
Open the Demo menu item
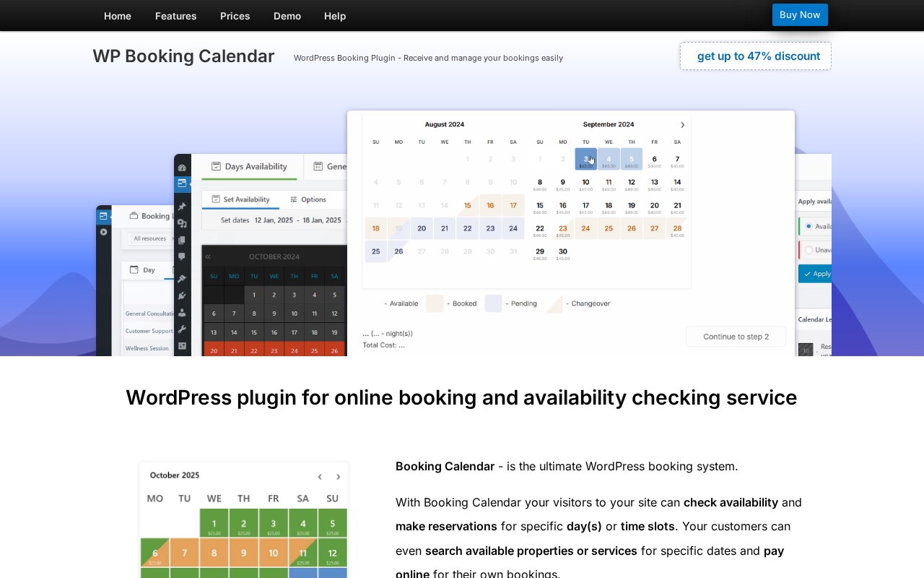pos(287,16)
